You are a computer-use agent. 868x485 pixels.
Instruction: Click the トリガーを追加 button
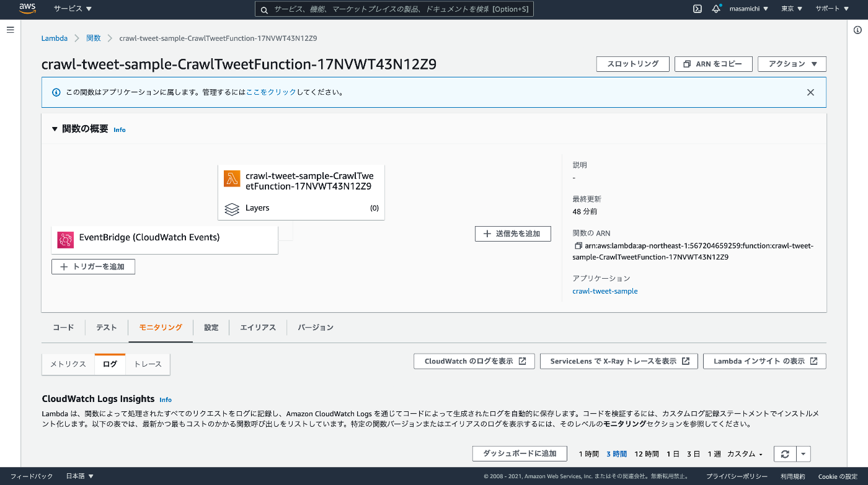pyautogui.click(x=93, y=266)
